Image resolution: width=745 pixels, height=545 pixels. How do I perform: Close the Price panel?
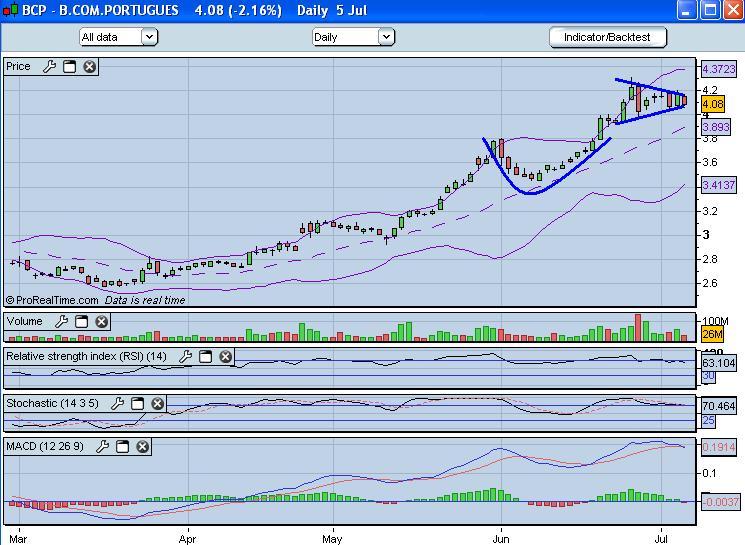(x=89, y=67)
